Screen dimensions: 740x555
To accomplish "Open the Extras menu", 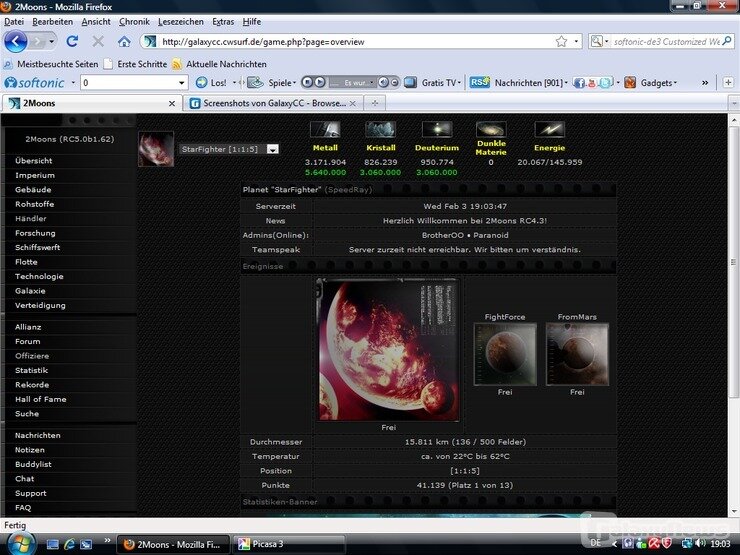I will point(223,22).
